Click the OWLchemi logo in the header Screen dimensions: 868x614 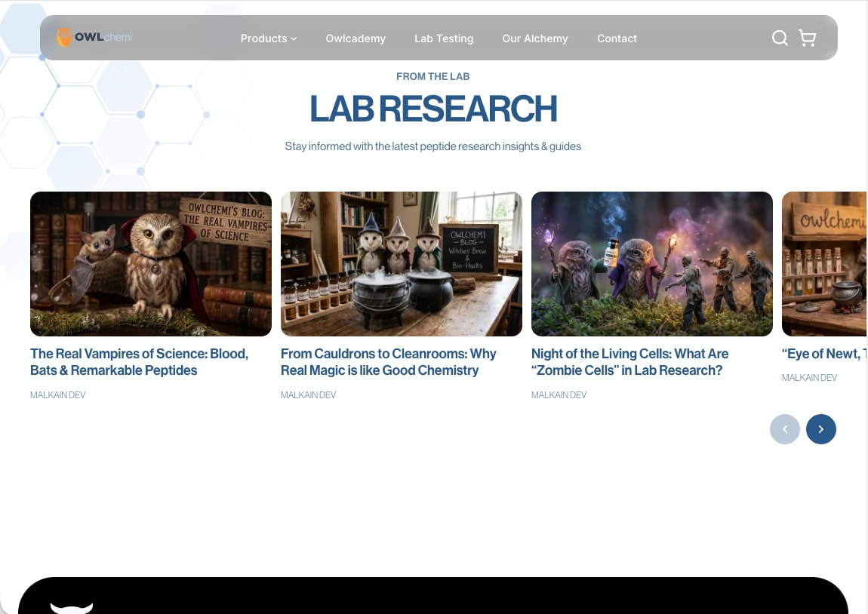pos(94,38)
